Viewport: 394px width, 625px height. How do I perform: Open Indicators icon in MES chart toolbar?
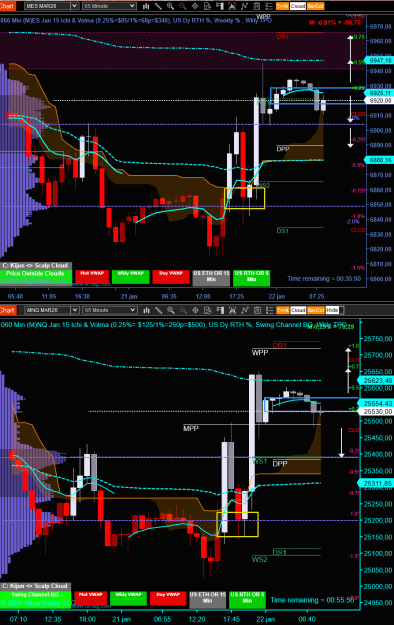click(244, 6)
